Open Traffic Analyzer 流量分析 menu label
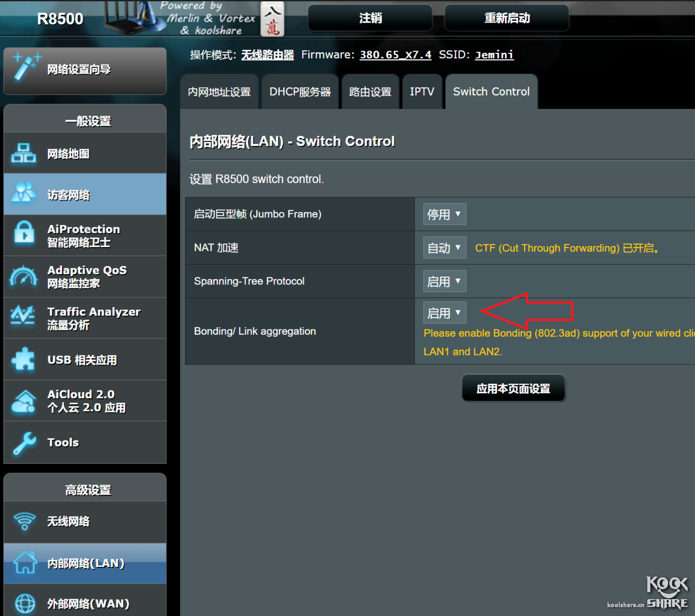 click(x=94, y=318)
